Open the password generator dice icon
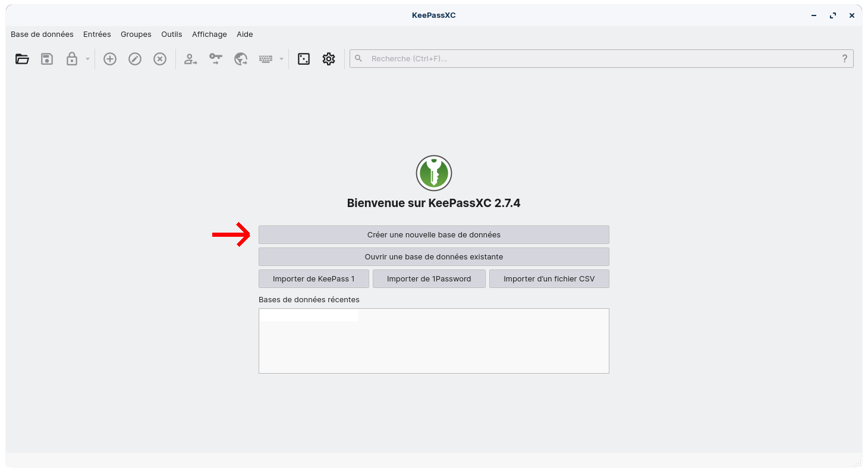Image resolution: width=868 pixels, height=473 pixels. coord(304,59)
